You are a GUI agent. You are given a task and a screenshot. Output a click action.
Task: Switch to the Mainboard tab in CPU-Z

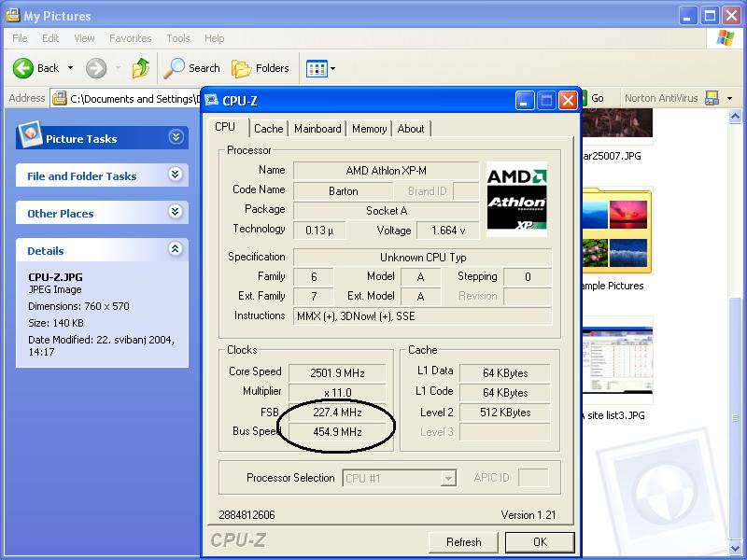tap(317, 129)
